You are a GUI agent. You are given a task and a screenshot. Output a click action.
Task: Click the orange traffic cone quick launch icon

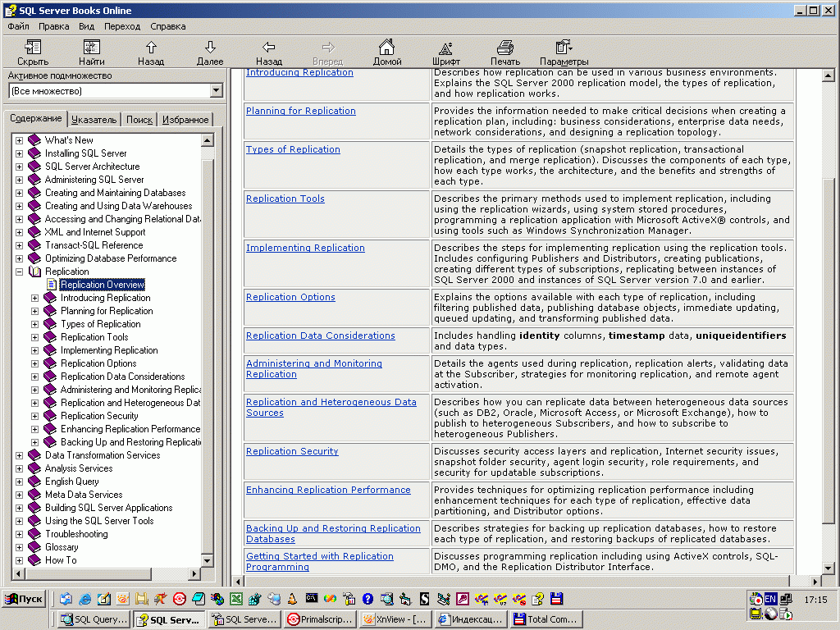coord(292,599)
